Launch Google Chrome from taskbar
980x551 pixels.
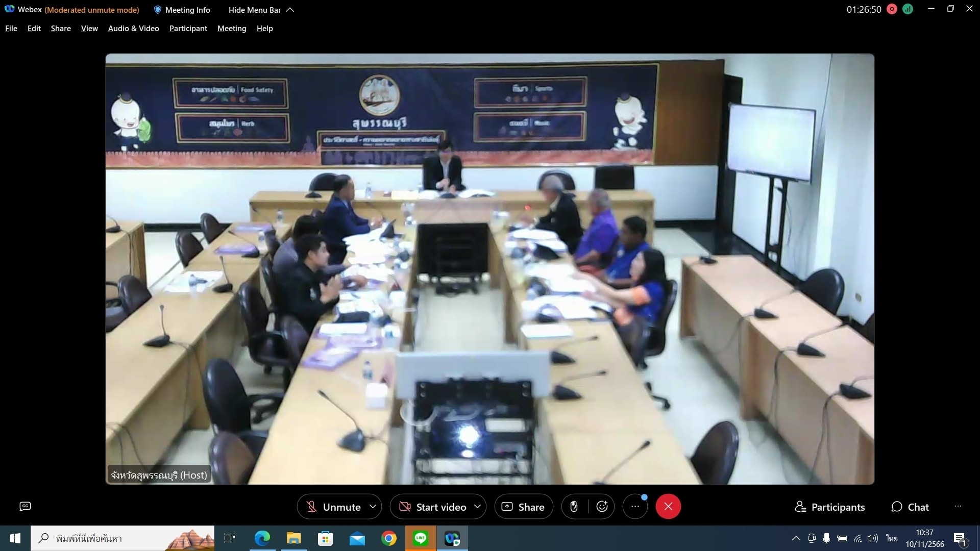point(389,538)
